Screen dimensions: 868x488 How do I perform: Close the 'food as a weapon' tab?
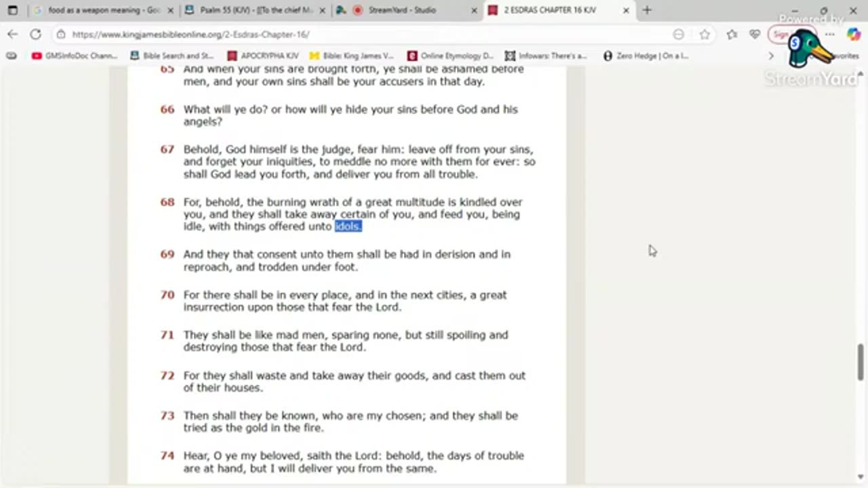point(170,10)
